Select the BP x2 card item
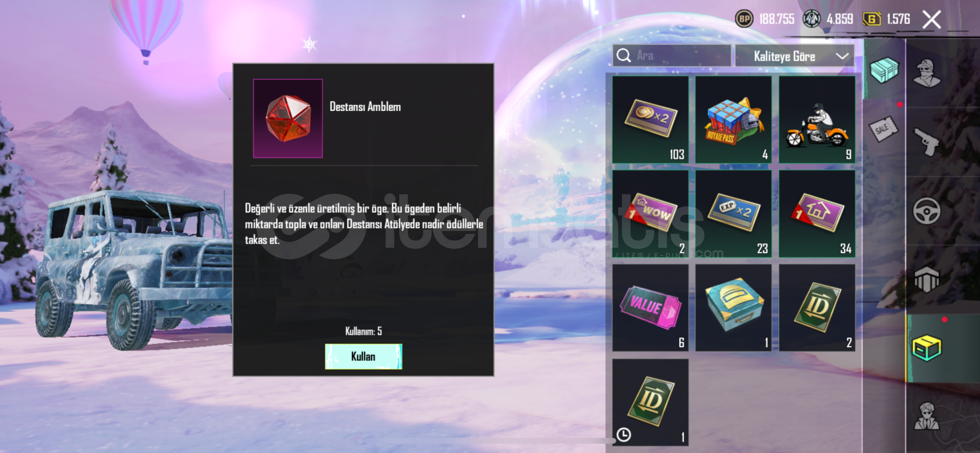The width and height of the screenshot is (980, 453). pyautogui.click(x=650, y=120)
